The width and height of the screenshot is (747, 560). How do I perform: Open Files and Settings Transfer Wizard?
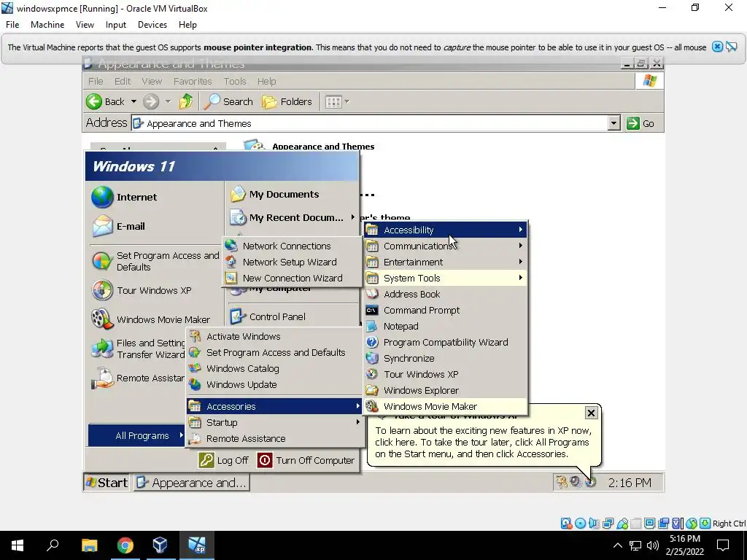point(138,349)
